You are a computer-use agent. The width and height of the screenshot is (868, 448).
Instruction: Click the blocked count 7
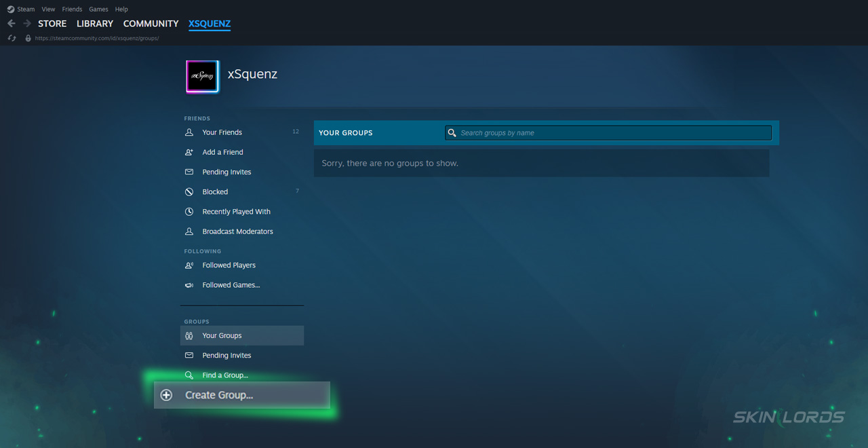297,191
